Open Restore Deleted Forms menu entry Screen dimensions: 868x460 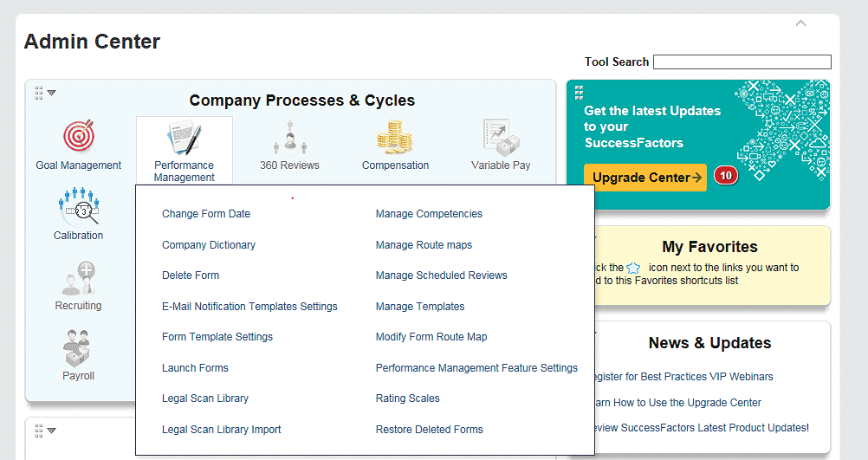coord(429,430)
